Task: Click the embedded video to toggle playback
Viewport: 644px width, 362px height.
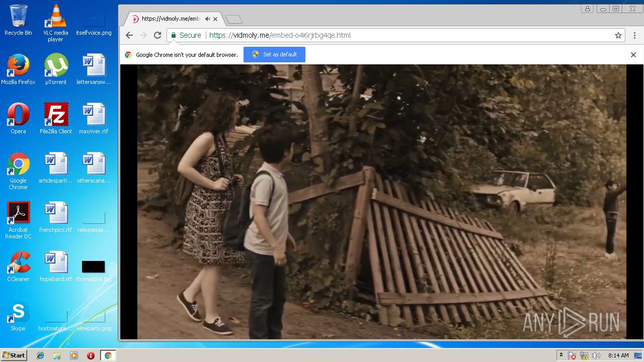Action: pos(382,202)
